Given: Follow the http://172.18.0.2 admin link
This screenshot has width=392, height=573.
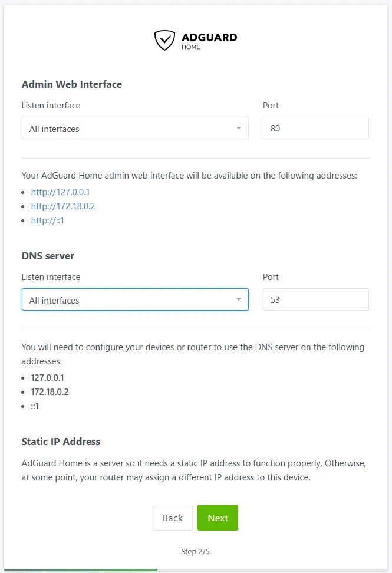Looking at the screenshot, I should [63, 206].
